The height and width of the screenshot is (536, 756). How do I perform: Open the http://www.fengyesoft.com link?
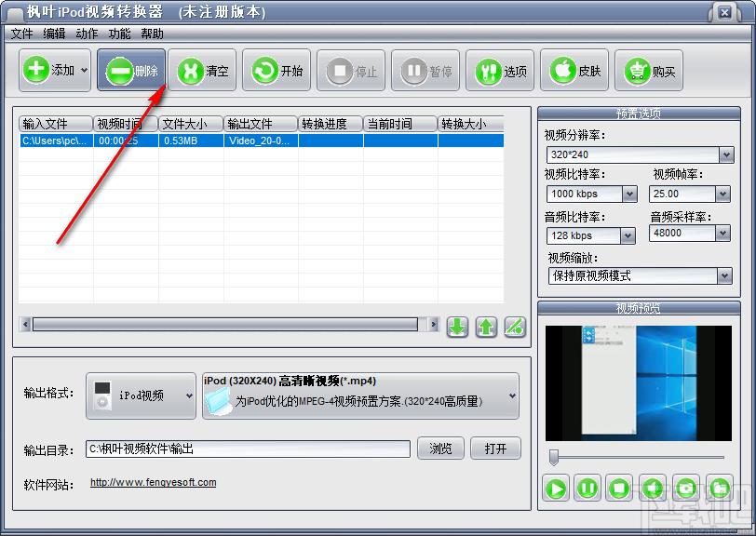click(154, 483)
